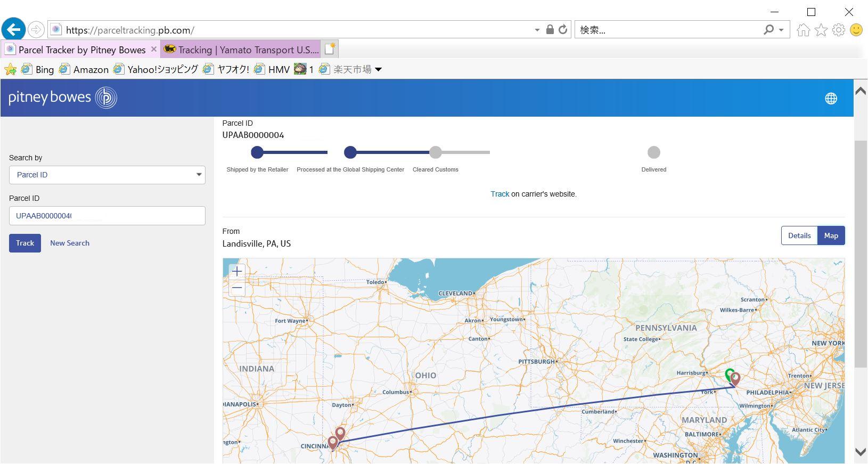Click Landisville, PA, US text
Viewport: 868px width, 464px height.
point(257,243)
